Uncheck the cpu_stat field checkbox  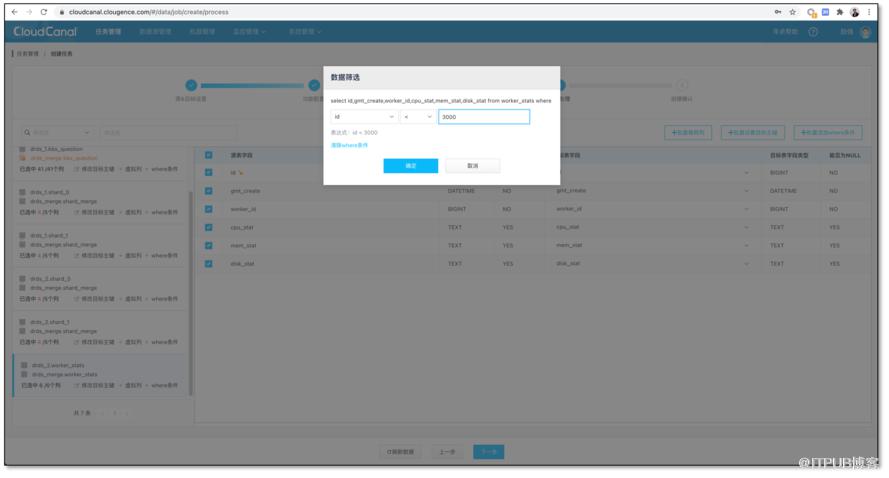(209, 227)
